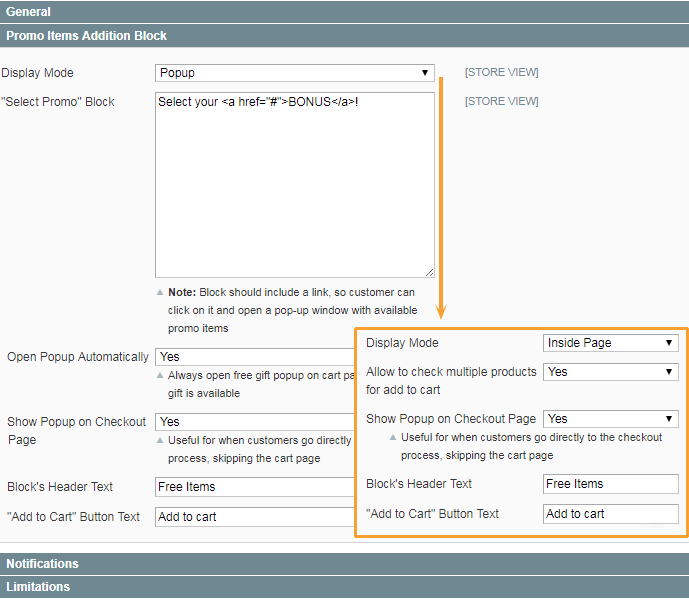Collapse the Promo Items Addition Block section
This screenshot has width=689, height=600.
[x=344, y=35]
